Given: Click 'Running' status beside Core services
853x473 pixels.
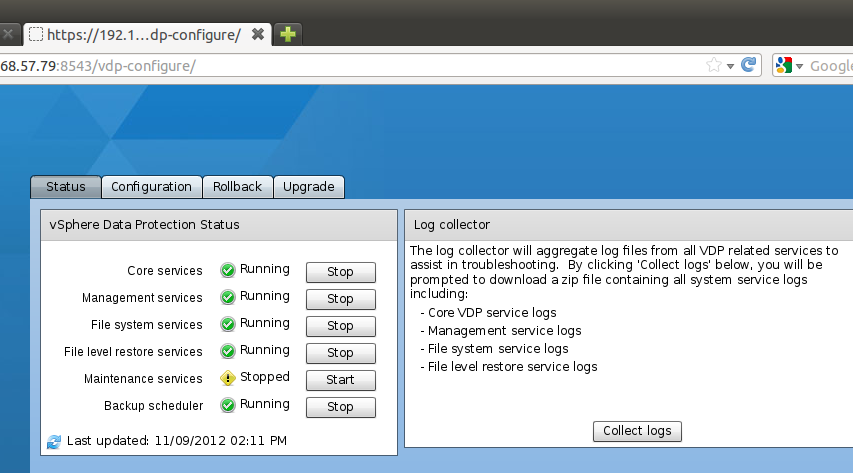Looking at the screenshot, I should (265, 269).
